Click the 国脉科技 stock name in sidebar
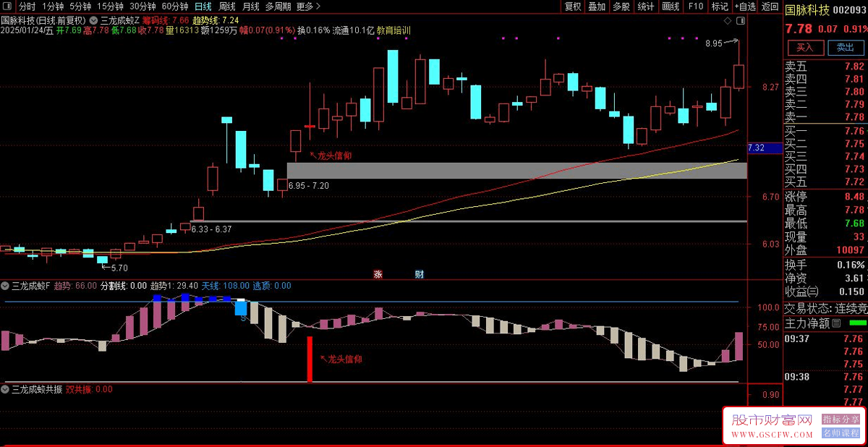 click(x=807, y=9)
